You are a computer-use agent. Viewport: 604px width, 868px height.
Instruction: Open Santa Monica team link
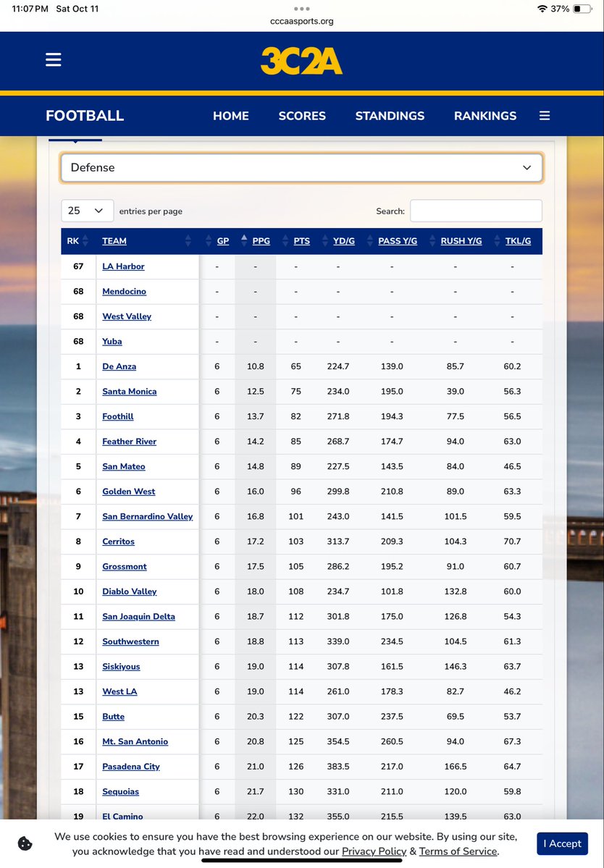130,392
